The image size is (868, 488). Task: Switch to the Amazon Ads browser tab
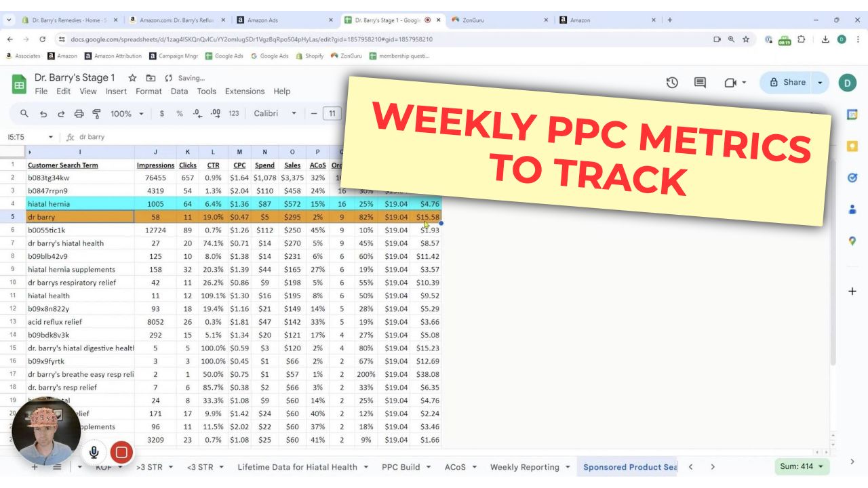[285, 20]
